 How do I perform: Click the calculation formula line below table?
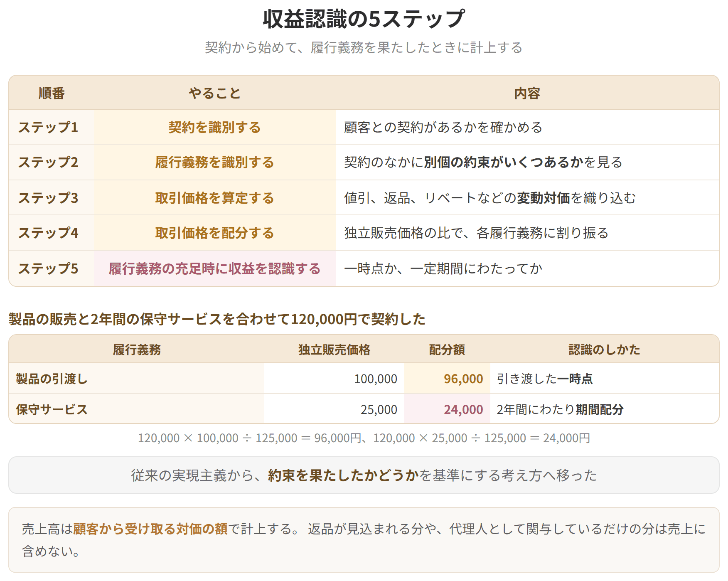point(364,438)
